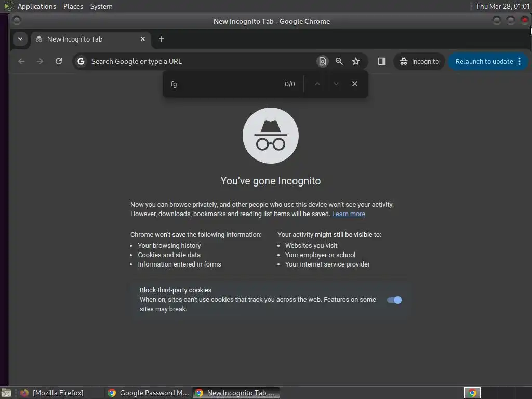Open the Chrome three-dot menu
This screenshot has width=532, height=399.
(520, 61)
